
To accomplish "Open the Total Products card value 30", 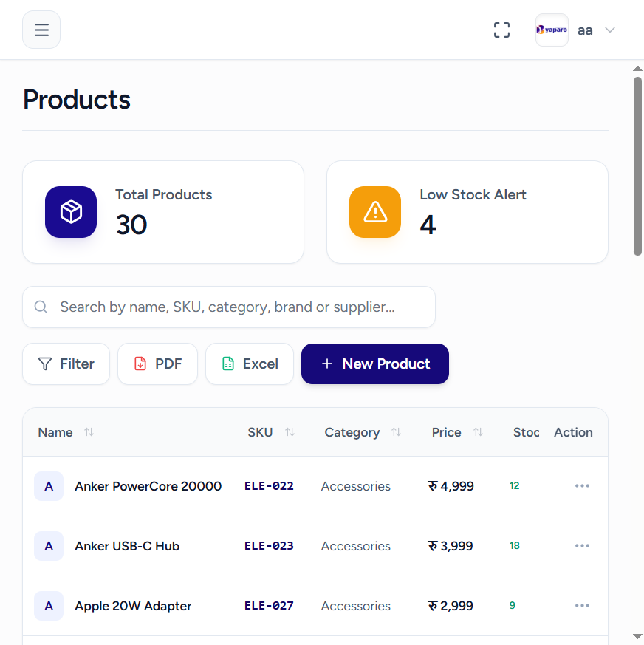I will (x=131, y=225).
